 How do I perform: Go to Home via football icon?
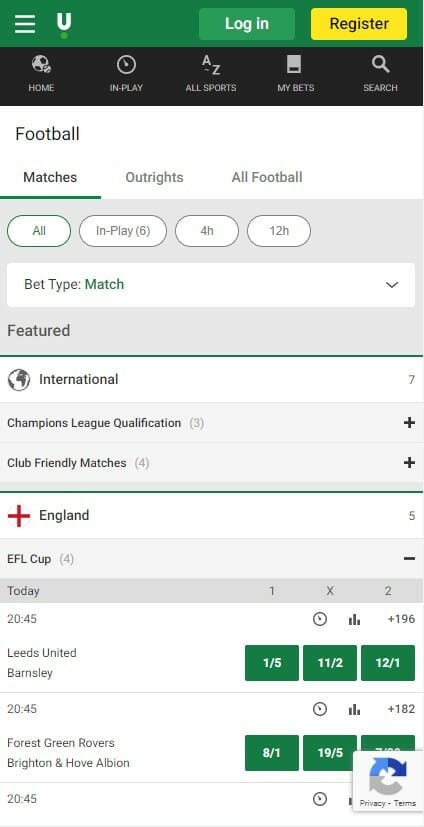(x=41, y=65)
